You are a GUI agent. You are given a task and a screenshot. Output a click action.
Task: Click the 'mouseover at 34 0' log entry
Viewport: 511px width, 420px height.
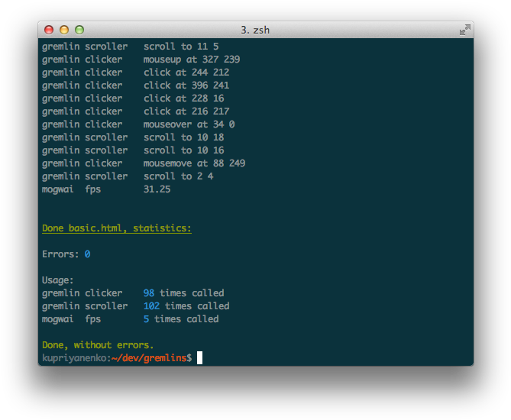tap(189, 124)
